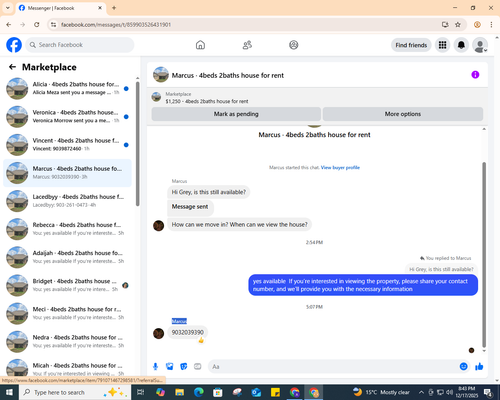Open File Explorer from taskbar
The image size is (500, 400).
(x=180, y=392)
